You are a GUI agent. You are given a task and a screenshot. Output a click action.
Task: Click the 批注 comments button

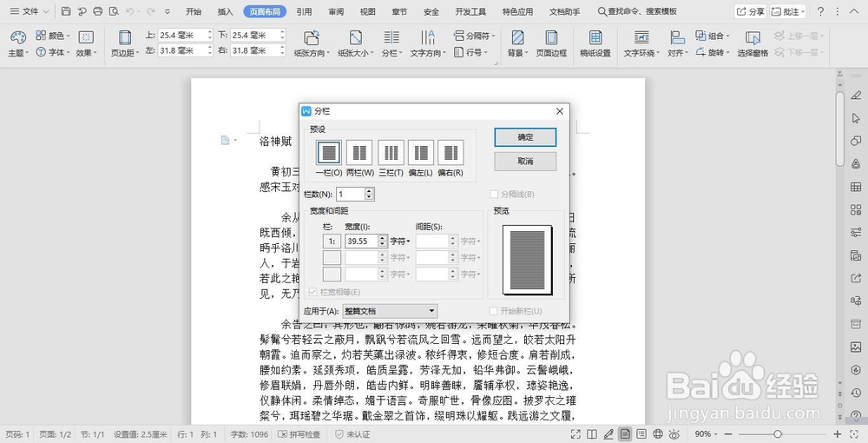point(788,11)
